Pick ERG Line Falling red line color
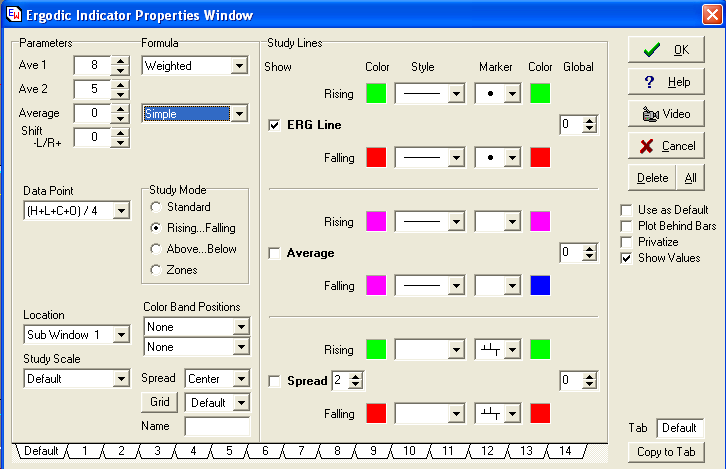The height and width of the screenshot is (469, 726). click(x=376, y=157)
